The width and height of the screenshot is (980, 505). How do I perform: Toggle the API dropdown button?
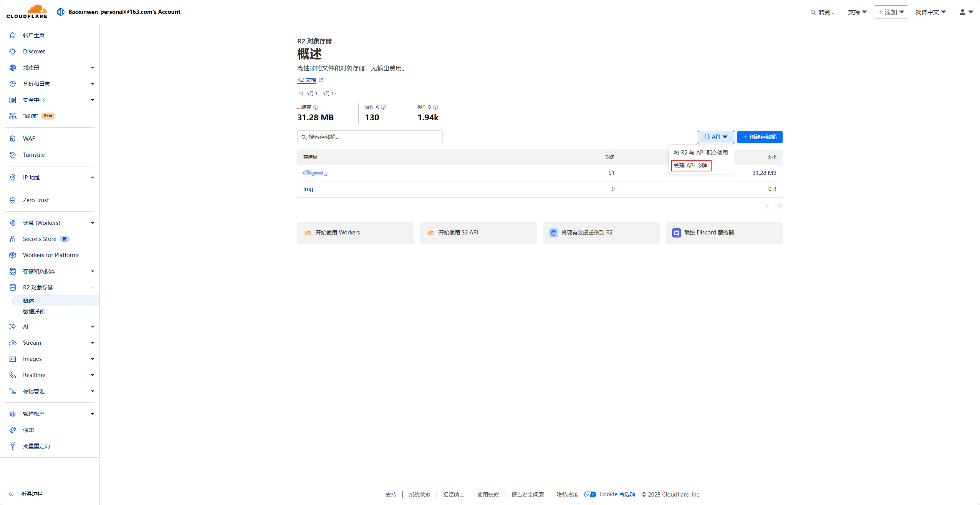click(716, 137)
